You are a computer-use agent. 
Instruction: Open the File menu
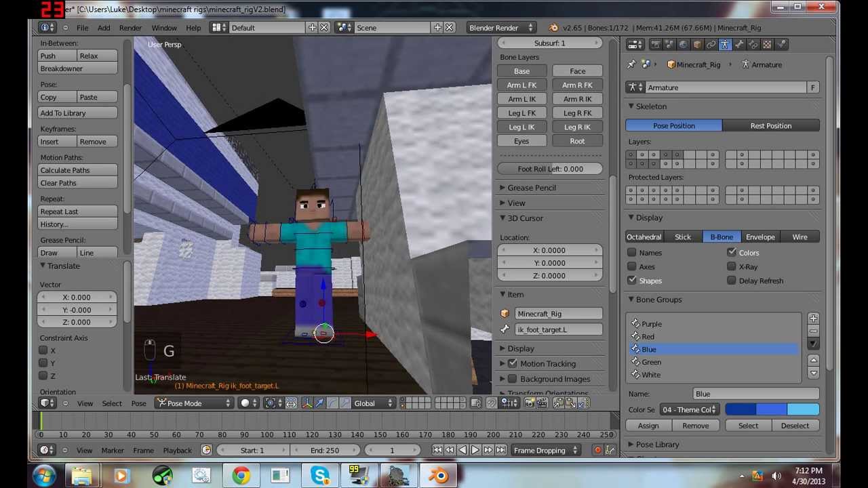(x=82, y=28)
